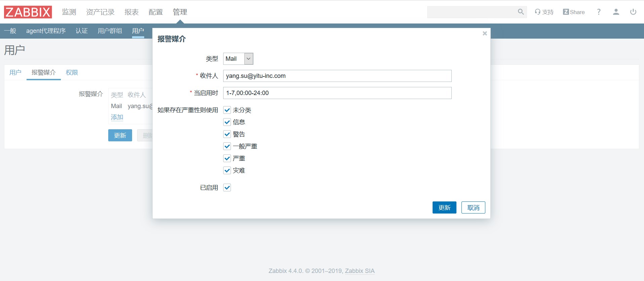Image resolution: width=644 pixels, height=281 pixels.
Task: Close the 报警媒介 dialog with X
Action: 485,33
